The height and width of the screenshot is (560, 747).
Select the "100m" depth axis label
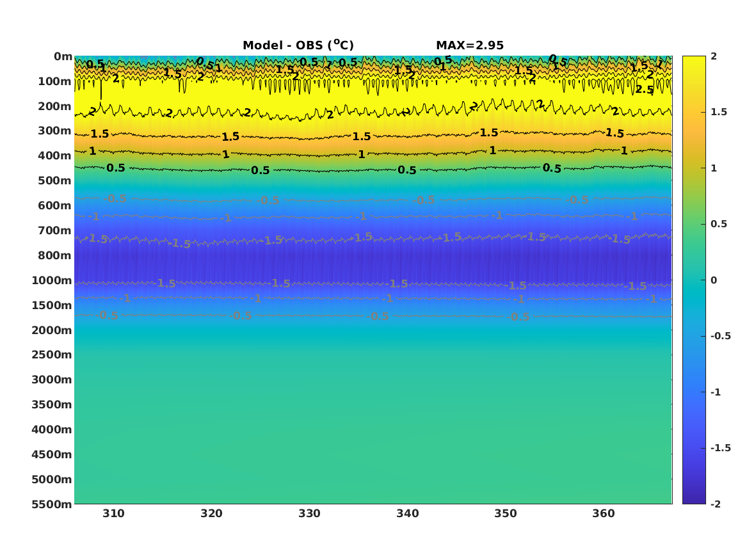[x=55, y=81]
